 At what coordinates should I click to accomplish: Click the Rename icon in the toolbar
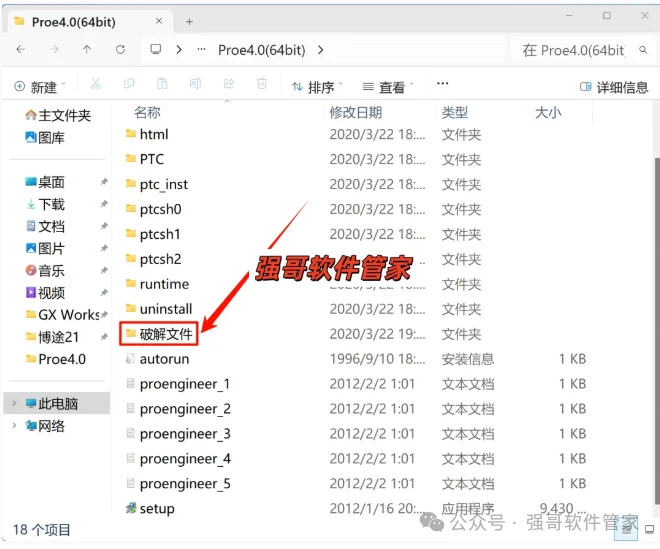pyautogui.click(x=195, y=84)
